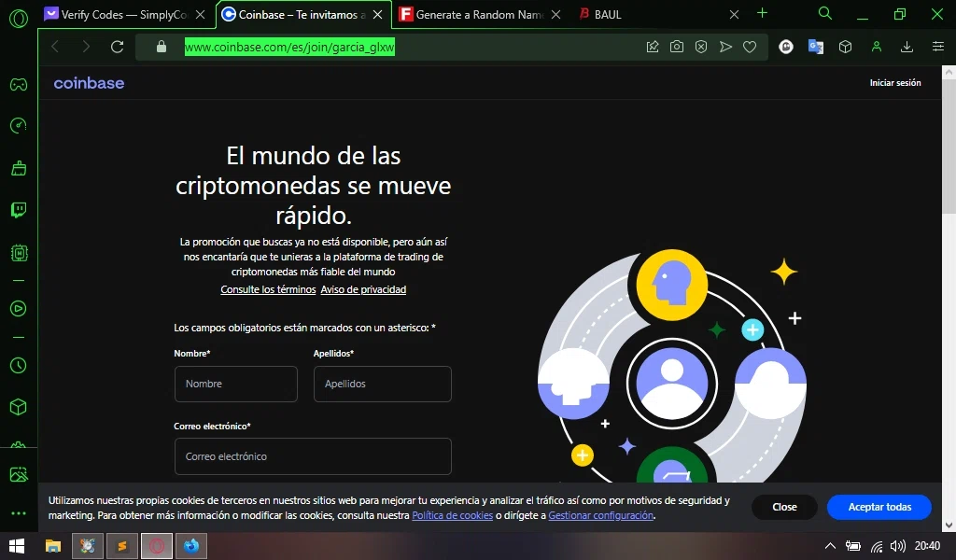Open the profile account icon in toolbar
The height and width of the screenshot is (560, 956).
(876, 47)
